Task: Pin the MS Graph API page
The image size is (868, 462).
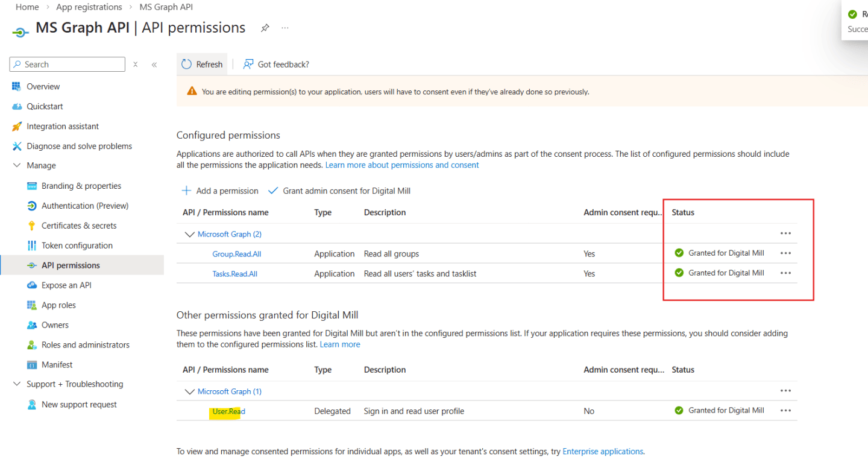Action: coord(265,28)
